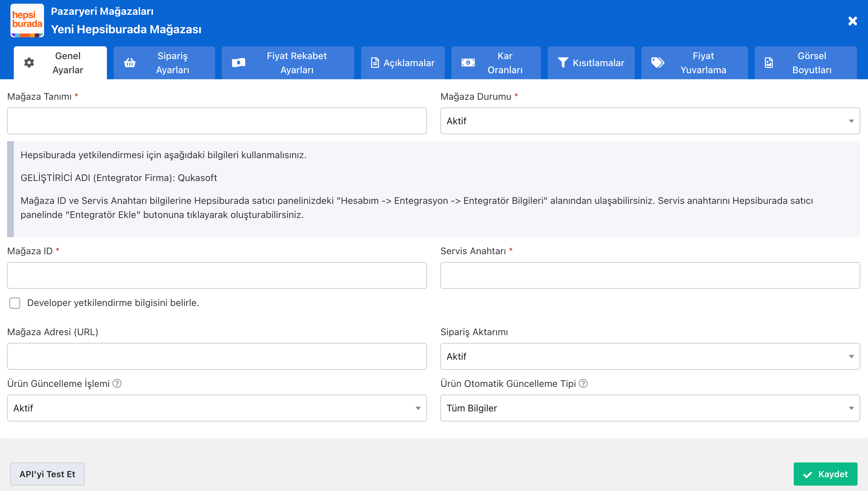Screen dimensions: 868x491
Task: Click the Hepsiburada logo icon
Action: click(27, 20)
